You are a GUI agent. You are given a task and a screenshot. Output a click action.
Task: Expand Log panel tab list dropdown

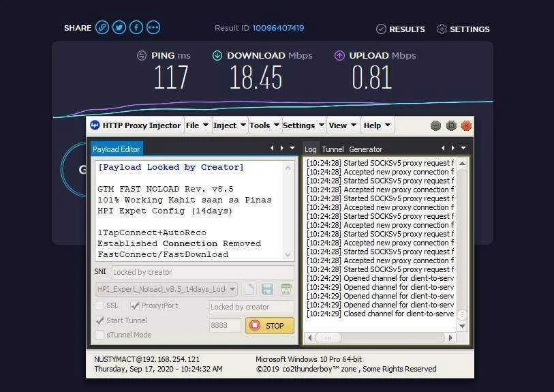point(463,148)
